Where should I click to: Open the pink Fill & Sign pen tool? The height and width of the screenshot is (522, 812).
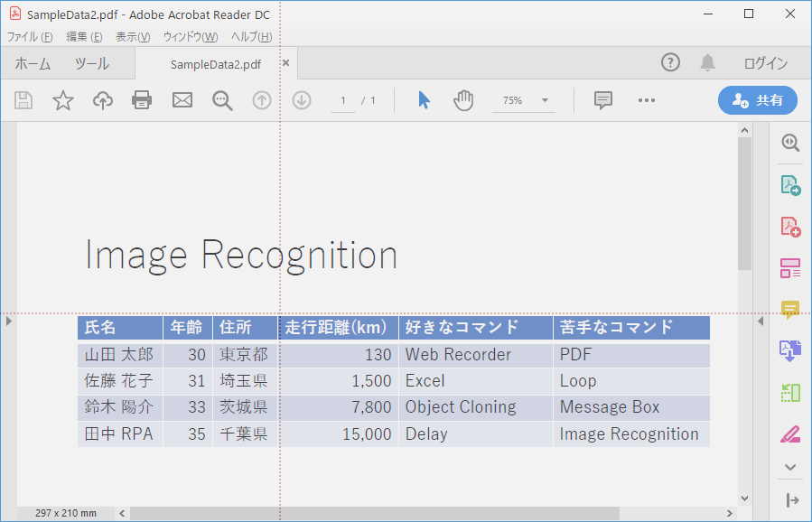(x=790, y=434)
